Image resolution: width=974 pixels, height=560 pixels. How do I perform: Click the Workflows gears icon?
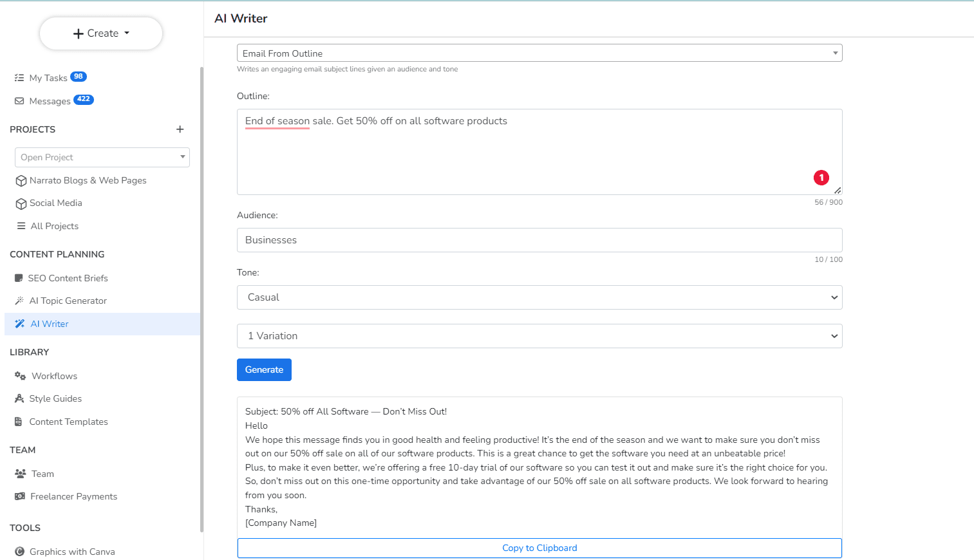click(20, 376)
